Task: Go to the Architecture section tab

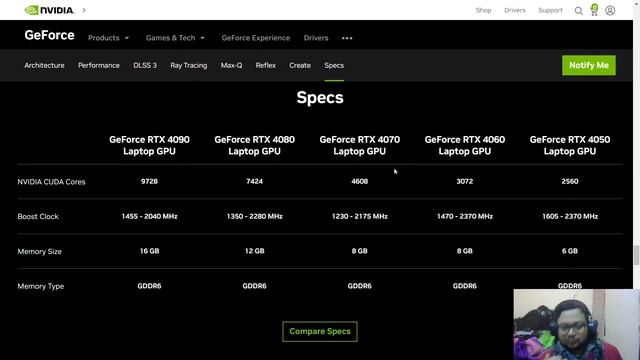Action: (44, 65)
